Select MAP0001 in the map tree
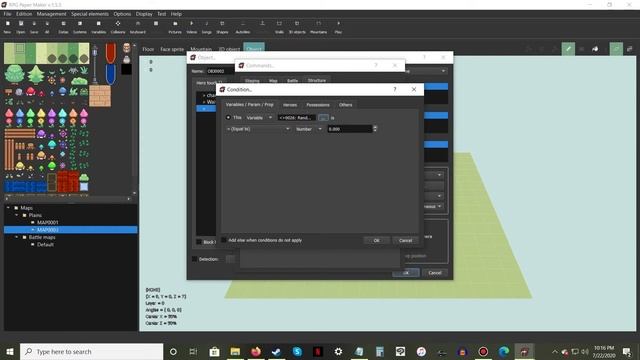The height and width of the screenshot is (360, 640). tap(48, 222)
